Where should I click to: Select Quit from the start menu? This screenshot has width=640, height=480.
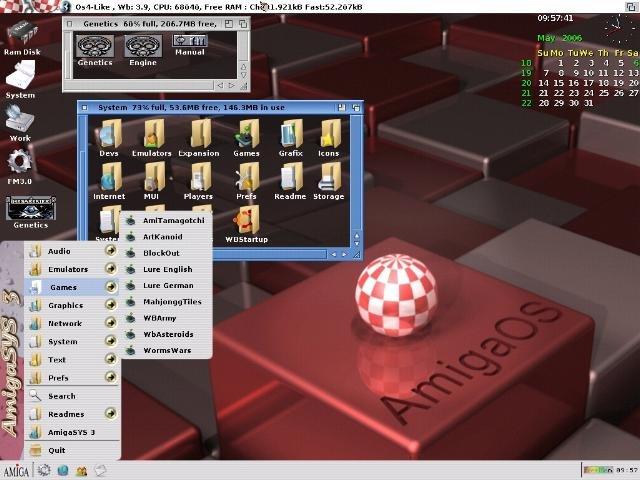tap(57, 450)
